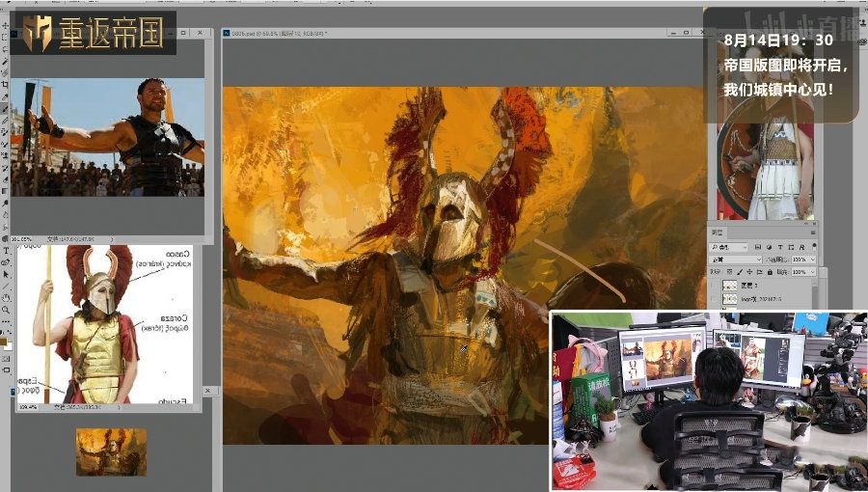868x492 pixels.
Task: Open the layer filter kind dropdown
Action: (728, 247)
